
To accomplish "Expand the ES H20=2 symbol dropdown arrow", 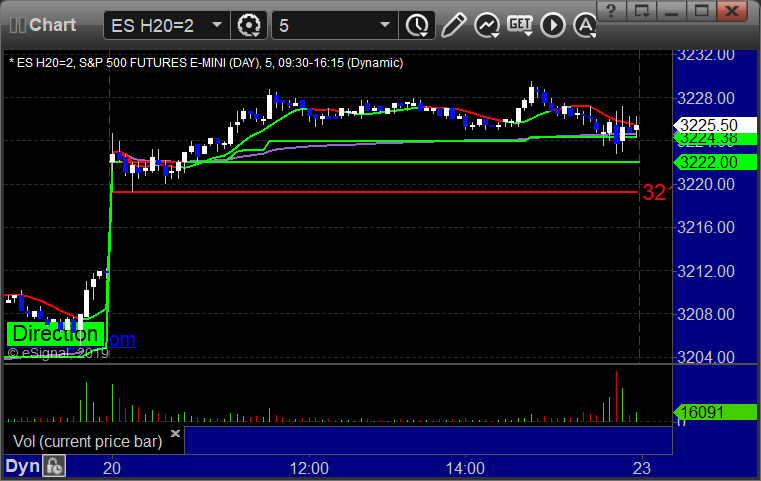I will 217,25.
